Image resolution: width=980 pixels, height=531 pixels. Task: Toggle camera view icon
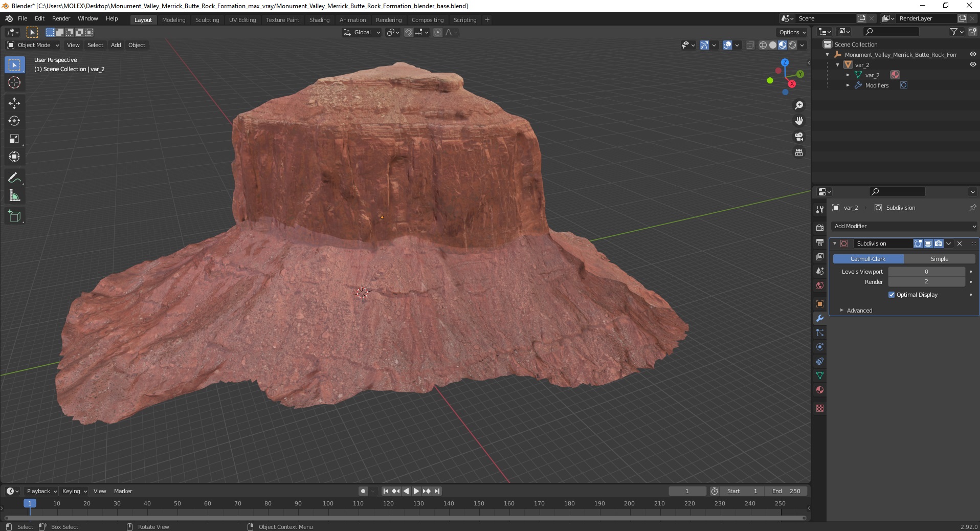(x=798, y=137)
